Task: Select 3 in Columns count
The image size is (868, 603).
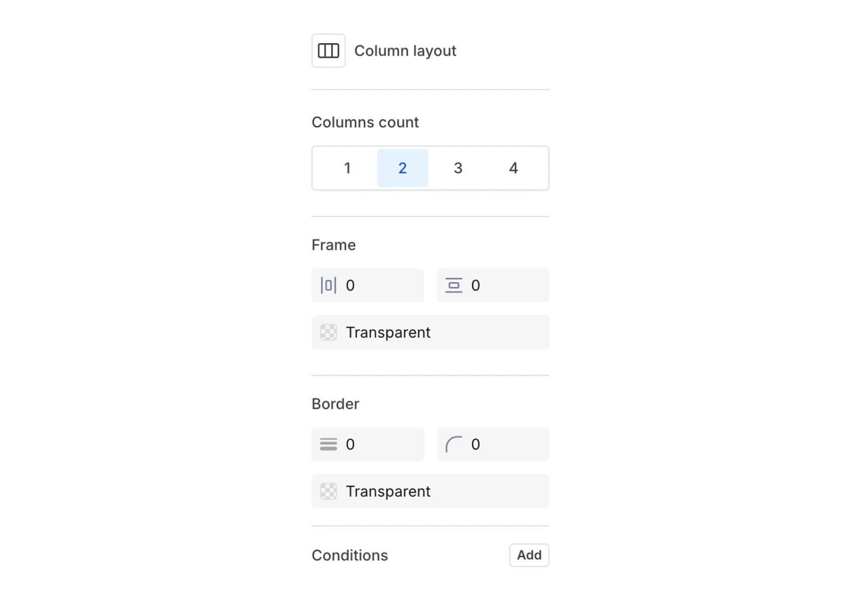Action: pos(458,168)
